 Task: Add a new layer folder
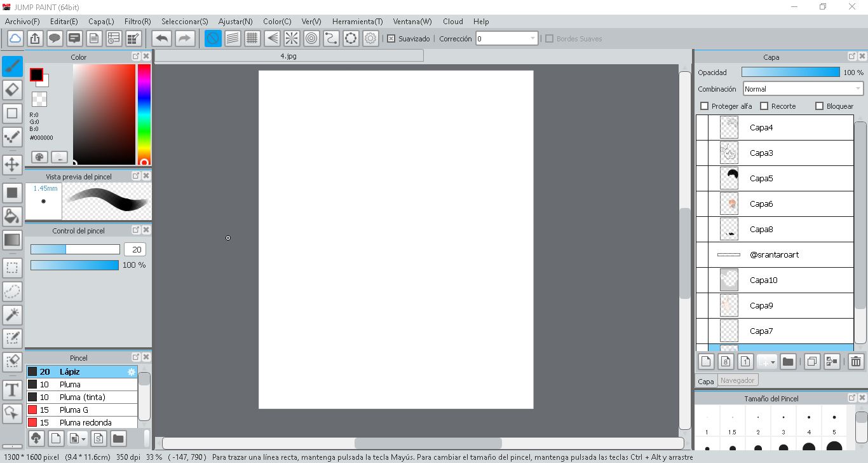[788, 362]
